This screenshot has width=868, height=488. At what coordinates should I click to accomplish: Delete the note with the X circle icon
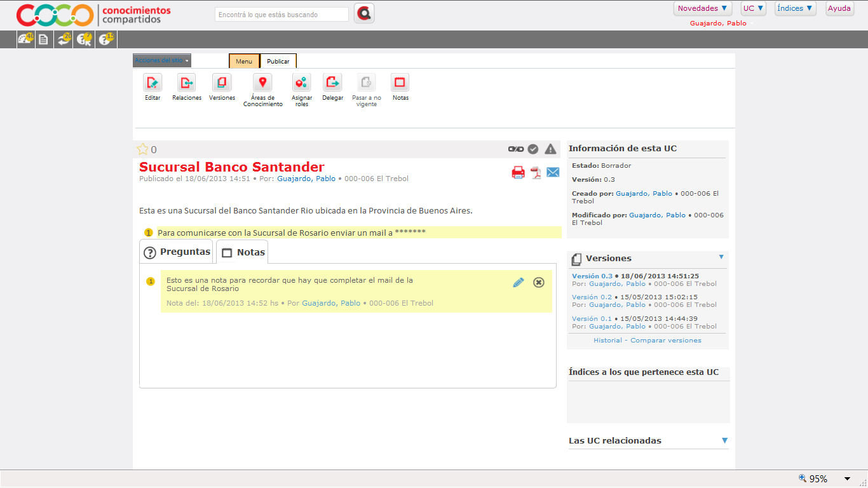tap(539, 282)
